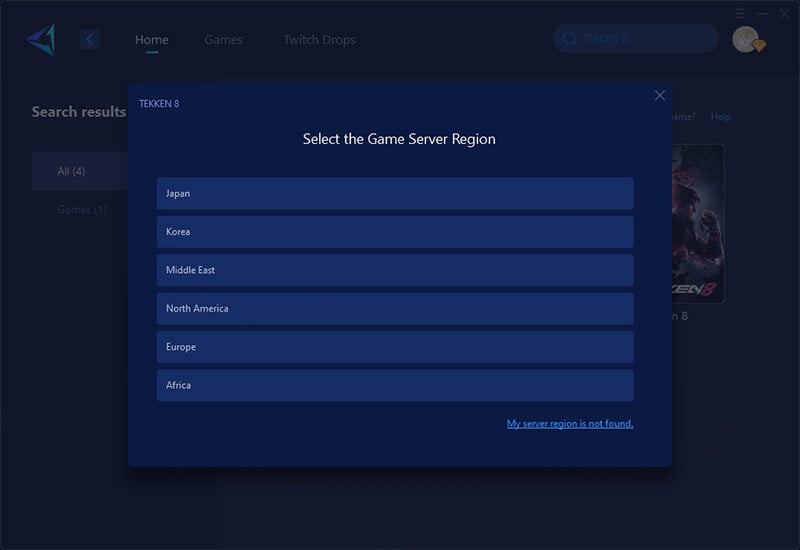Close the main application window
The width and height of the screenshot is (800, 550).
click(785, 14)
